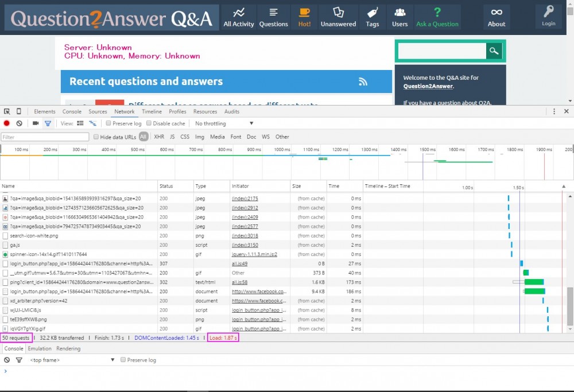Select the inspect element pointer icon
The height and width of the screenshot is (392, 574).
click(x=7, y=111)
